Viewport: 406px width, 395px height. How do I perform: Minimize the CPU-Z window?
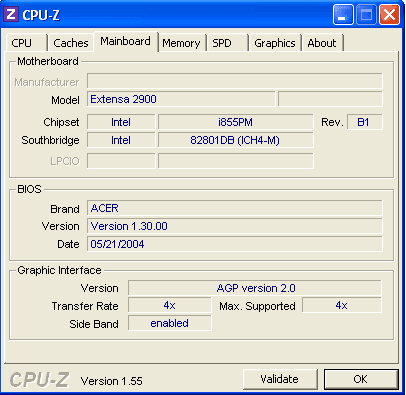click(343, 15)
